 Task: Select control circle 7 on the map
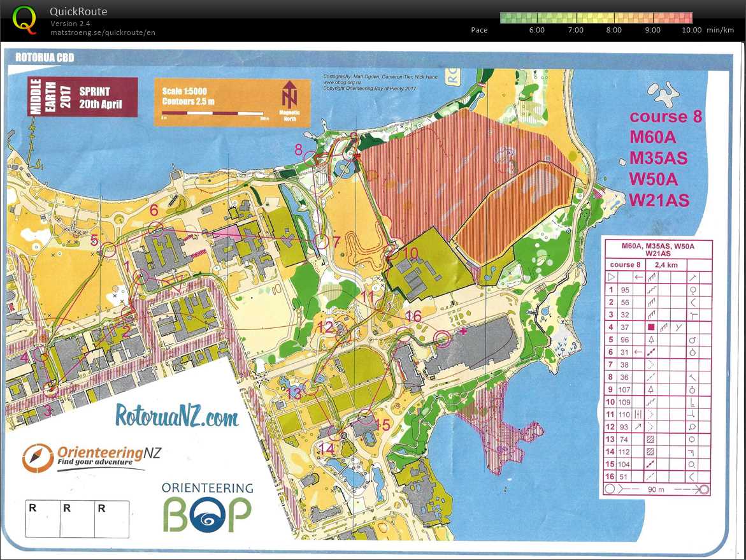tap(322, 241)
